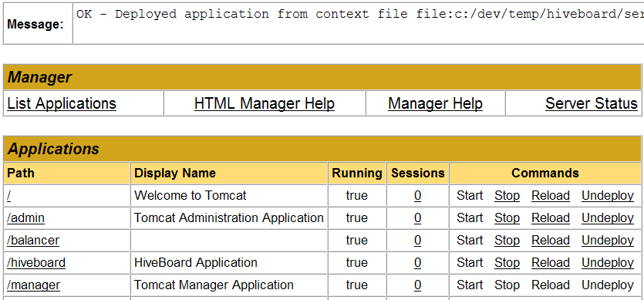View sessions count for Welcome to Tomcat
The height and width of the screenshot is (300, 644).
point(418,196)
